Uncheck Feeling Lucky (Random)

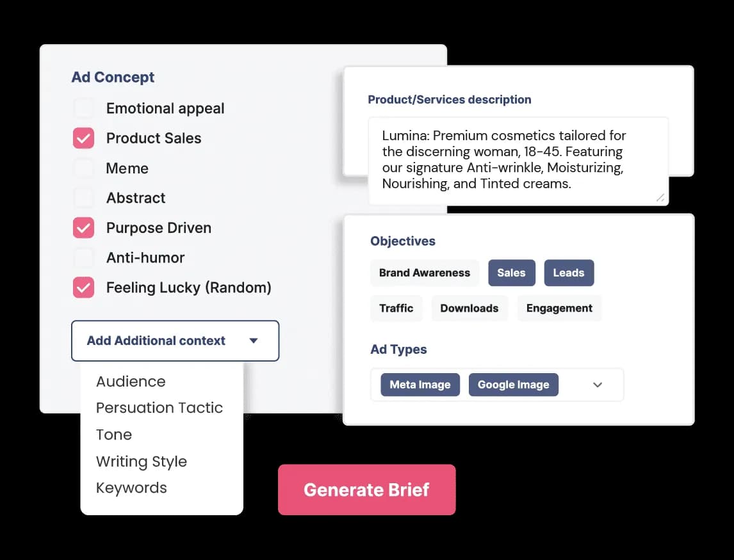[83, 287]
